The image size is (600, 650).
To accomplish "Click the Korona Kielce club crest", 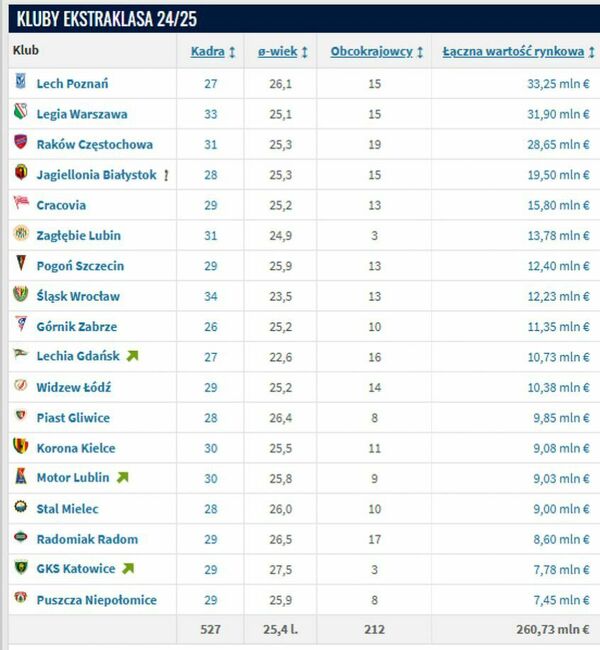I will point(20,447).
